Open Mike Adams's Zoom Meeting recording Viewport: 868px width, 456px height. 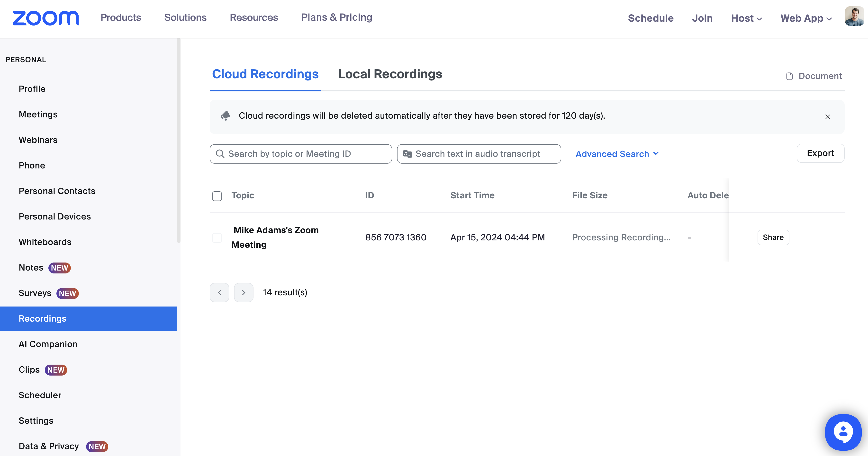coord(275,237)
